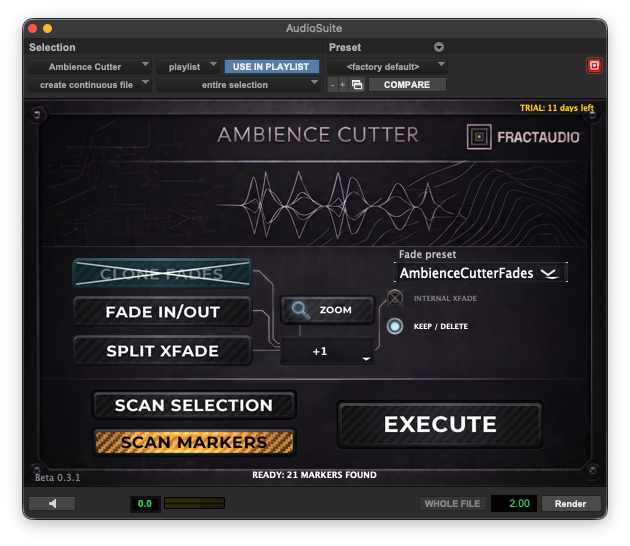Select next preset plus button
630x546 pixels.
tap(342, 85)
